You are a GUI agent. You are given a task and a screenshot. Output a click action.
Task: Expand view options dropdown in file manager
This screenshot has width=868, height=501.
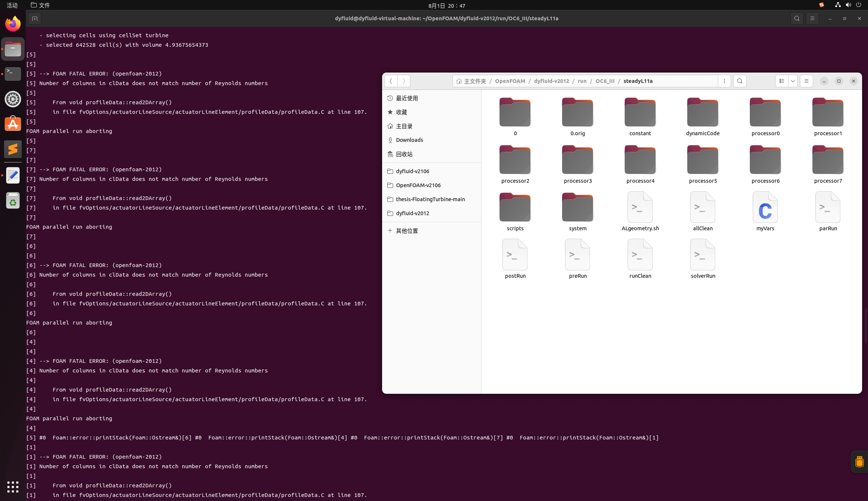[x=793, y=81]
